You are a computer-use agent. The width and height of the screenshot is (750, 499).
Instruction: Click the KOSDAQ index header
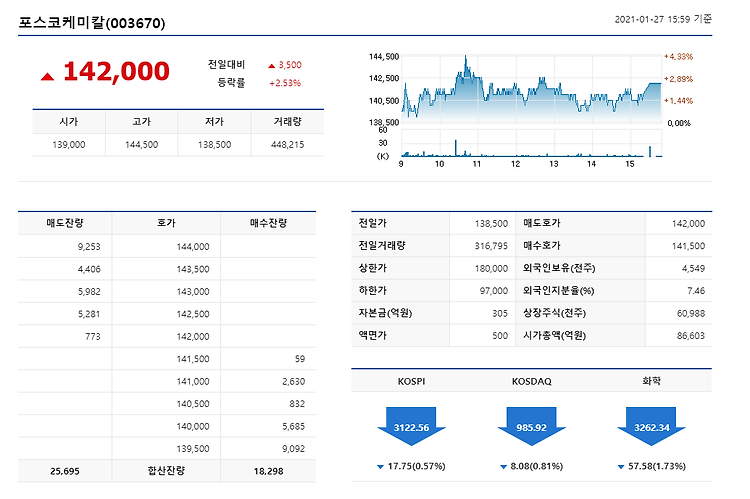[x=531, y=381]
